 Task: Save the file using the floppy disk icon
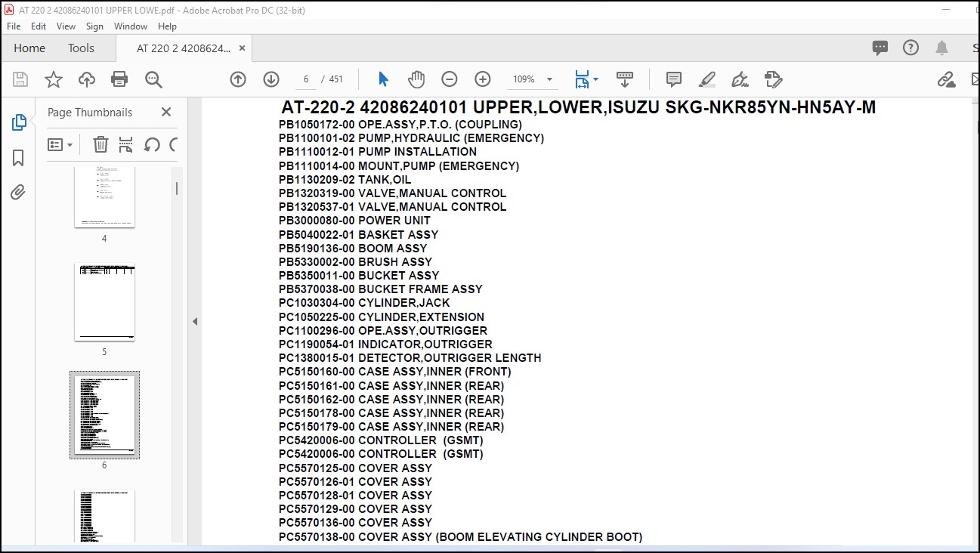point(20,79)
